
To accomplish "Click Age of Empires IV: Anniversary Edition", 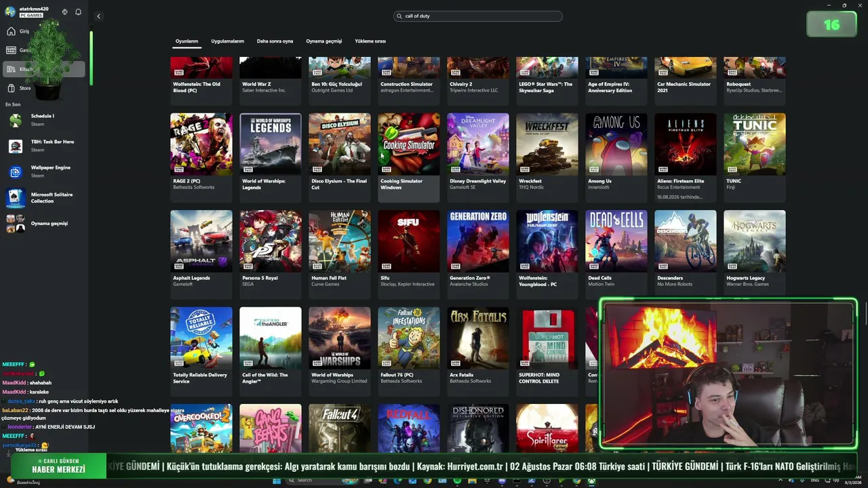I will tap(611, 87).
